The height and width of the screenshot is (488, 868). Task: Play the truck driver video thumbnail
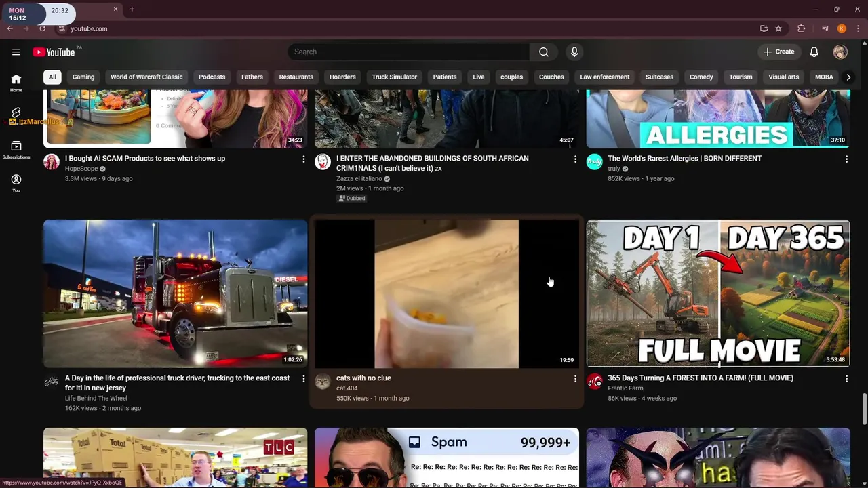(x=175, y=293)
